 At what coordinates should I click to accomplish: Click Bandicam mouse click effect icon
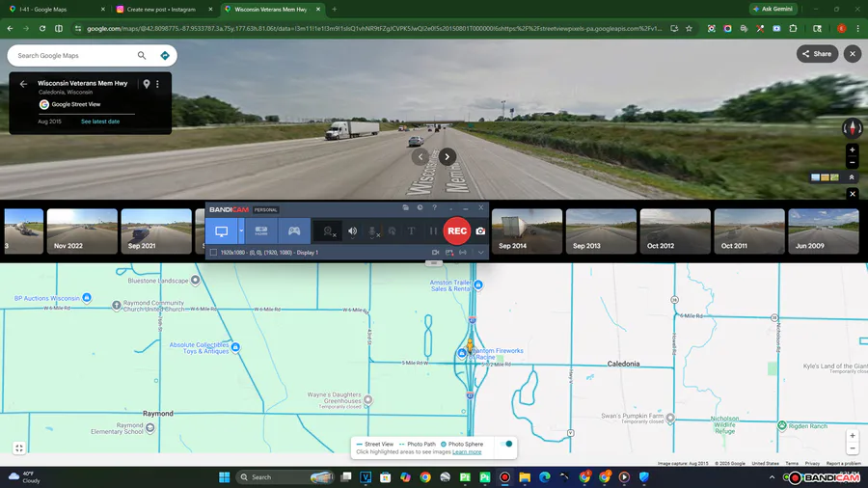click(x=392, y=231)
